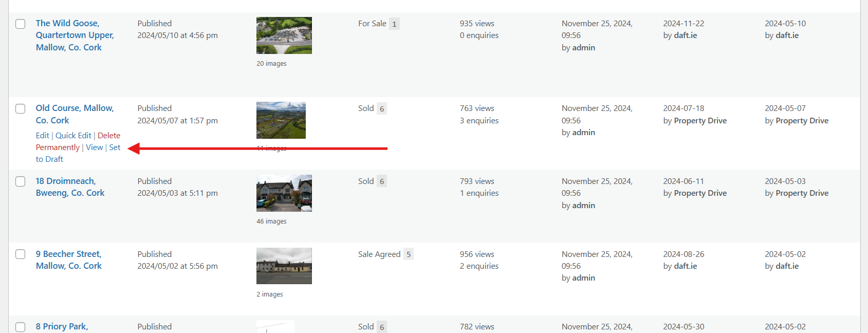
Task: Select the Old Course, Mallow row checkbox
Action: pyautogui.click(x=21, y=109)
